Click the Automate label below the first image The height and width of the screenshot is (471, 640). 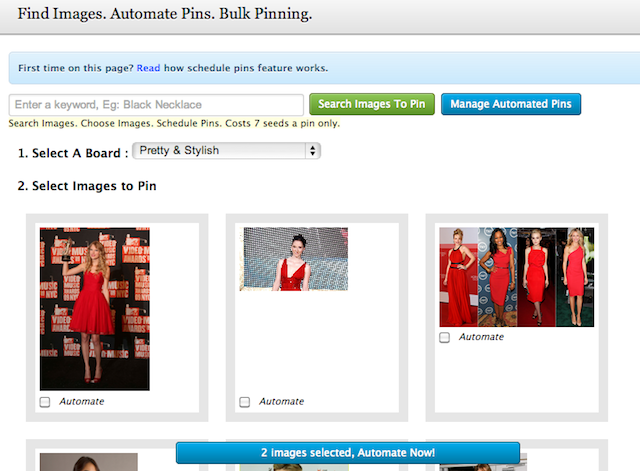pos(81,401)
